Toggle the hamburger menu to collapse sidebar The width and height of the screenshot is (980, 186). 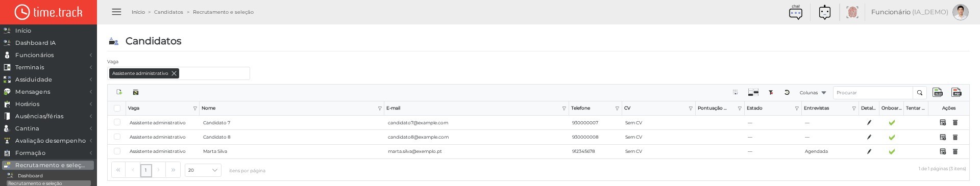click(x=116, y=12)
